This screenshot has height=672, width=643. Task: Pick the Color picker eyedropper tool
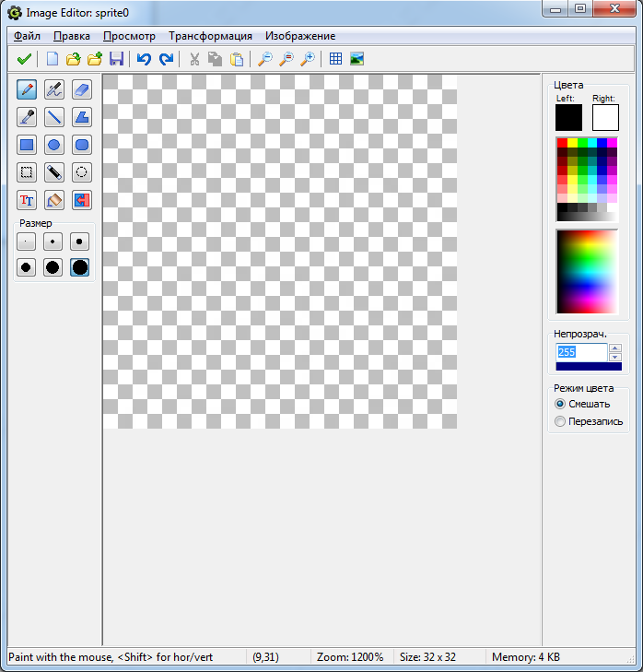[27, 117]
